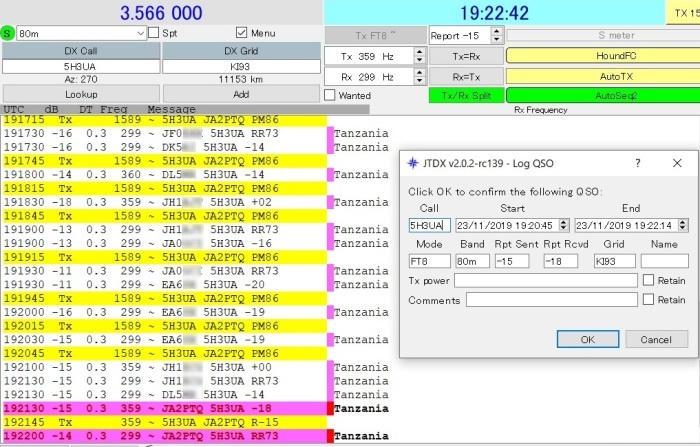The height and width of the screenshot is (447, 700).
Task: Increase Tx 359 Hz frequency
Action: 419,52
